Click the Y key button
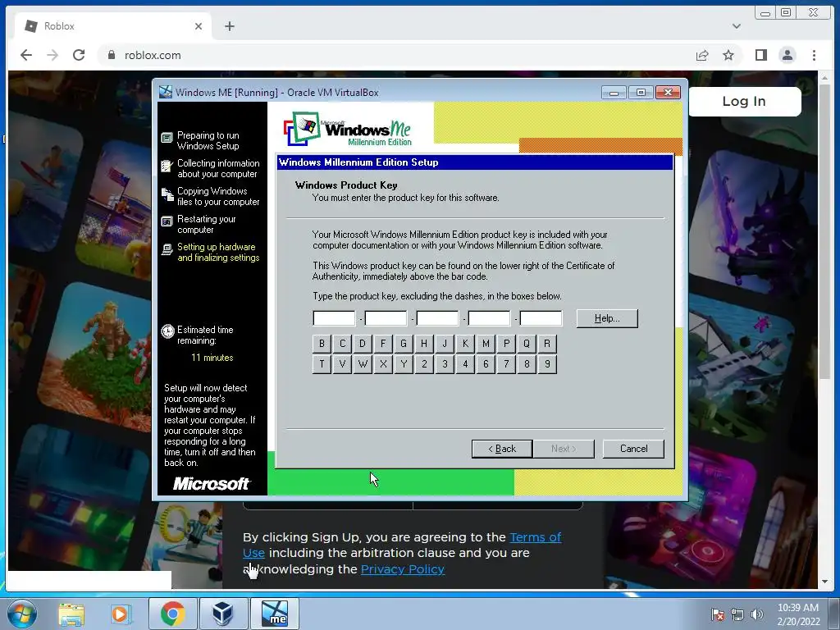Viewport: 840px width, 630px height. [x=404, y=364]
